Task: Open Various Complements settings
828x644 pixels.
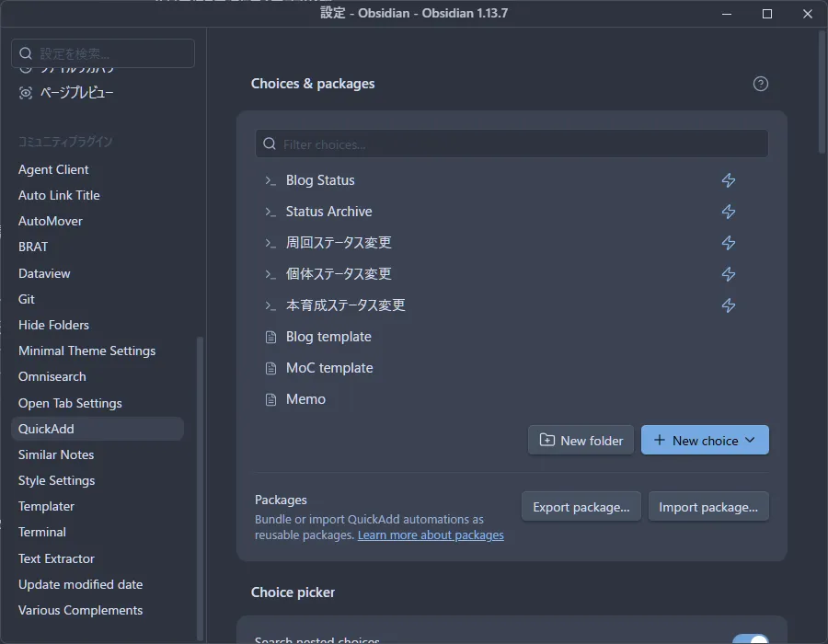Action: [80, 611]
